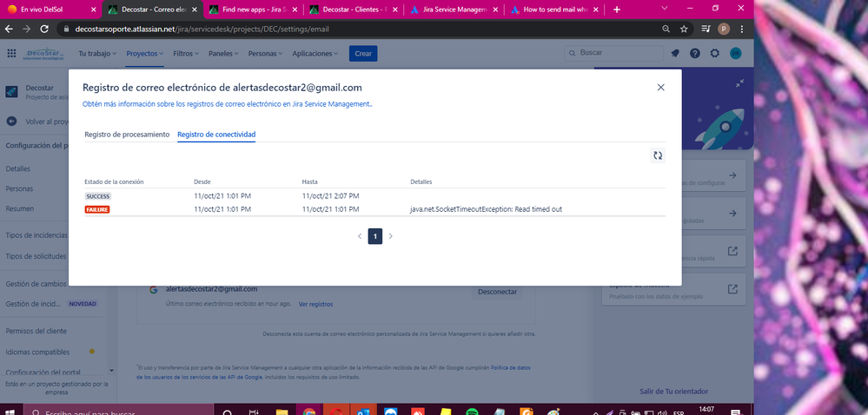This screenshot has width=868, height=415.
Task: Close the 'How to send mail' tab
Action: [597, 10]
